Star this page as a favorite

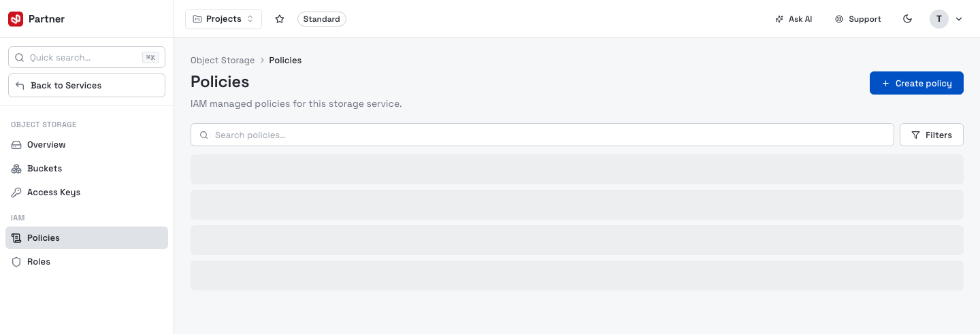[x=280, y=19]
